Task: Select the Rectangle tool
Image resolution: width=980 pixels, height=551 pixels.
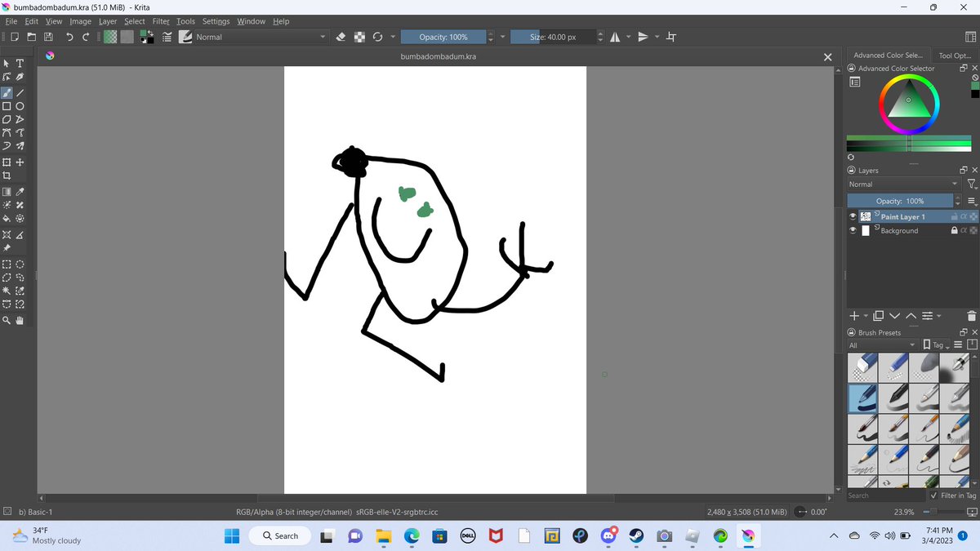Action: [x=7, y=106]
